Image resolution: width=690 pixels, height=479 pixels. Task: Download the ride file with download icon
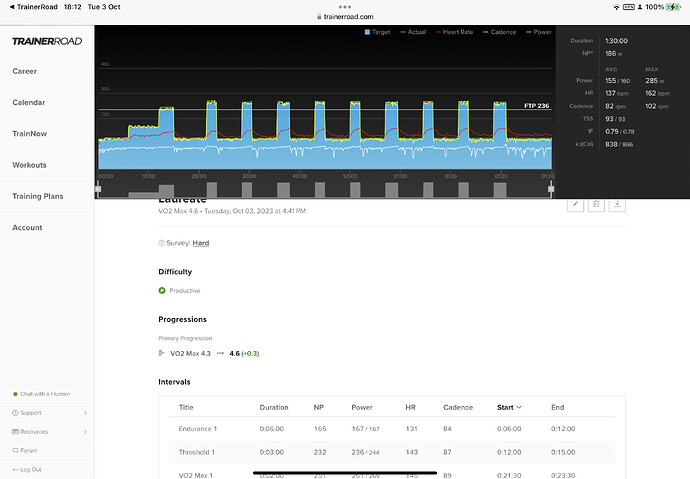click(617, 204)
